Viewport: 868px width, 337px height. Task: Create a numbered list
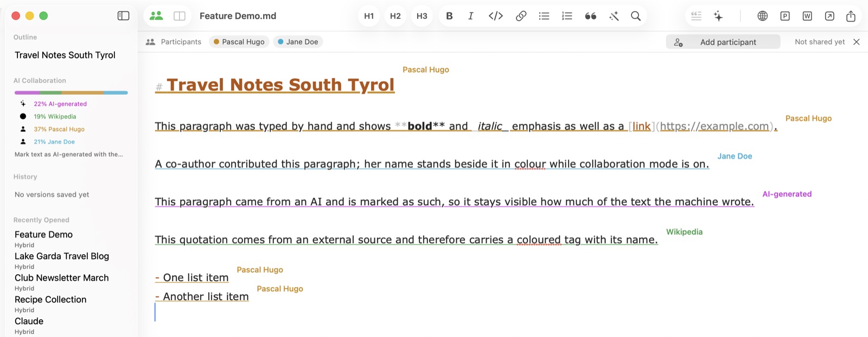[567, 16]
